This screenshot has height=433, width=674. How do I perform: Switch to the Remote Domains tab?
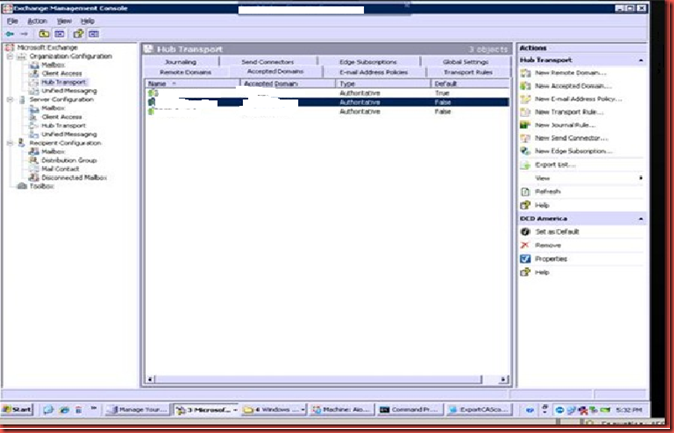(186, 72)
